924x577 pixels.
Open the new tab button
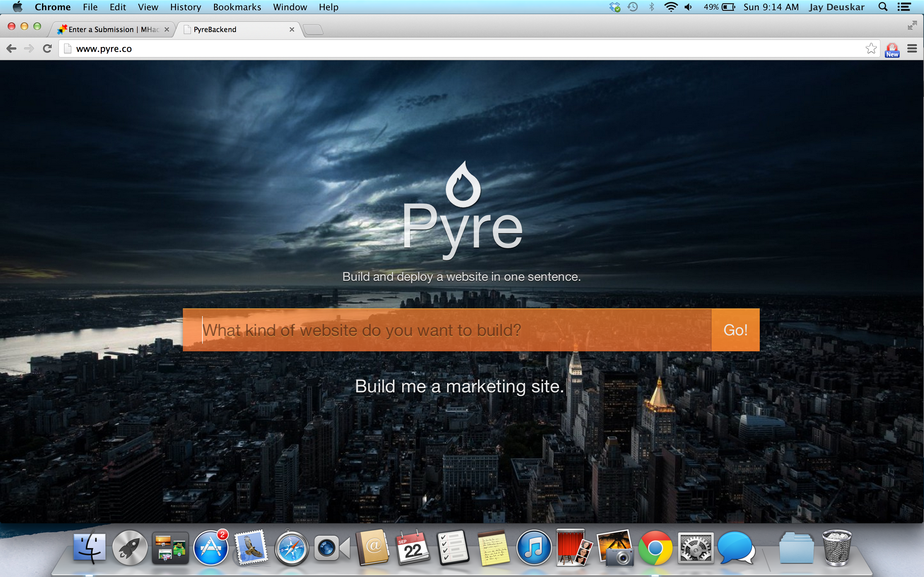point(313,29)
